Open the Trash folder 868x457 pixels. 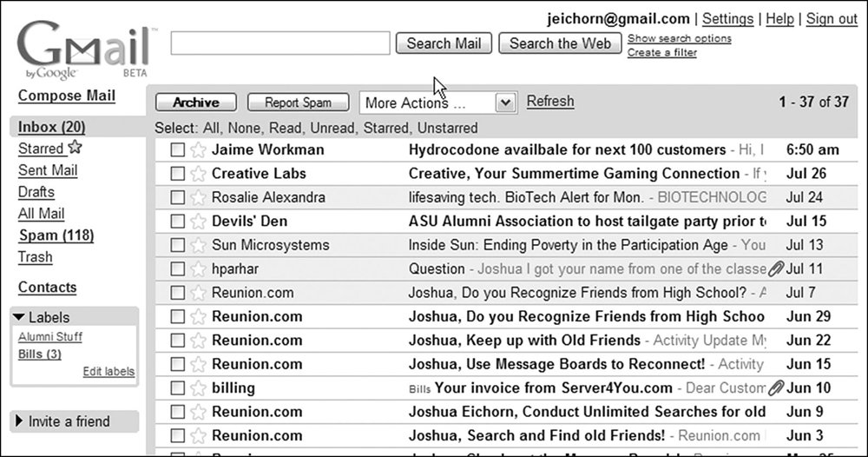pyautogui.click(x=36, y=257)
